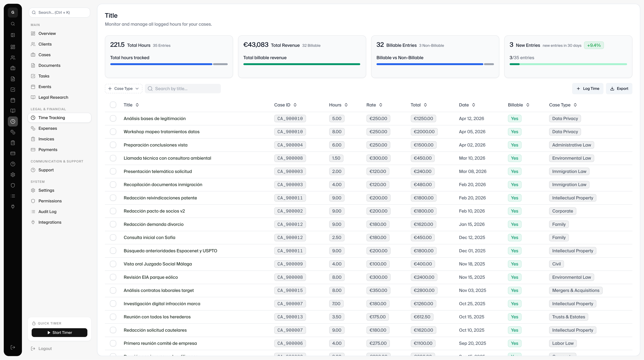Start the quick timer
Screen dimensions: 644x360
60,332
